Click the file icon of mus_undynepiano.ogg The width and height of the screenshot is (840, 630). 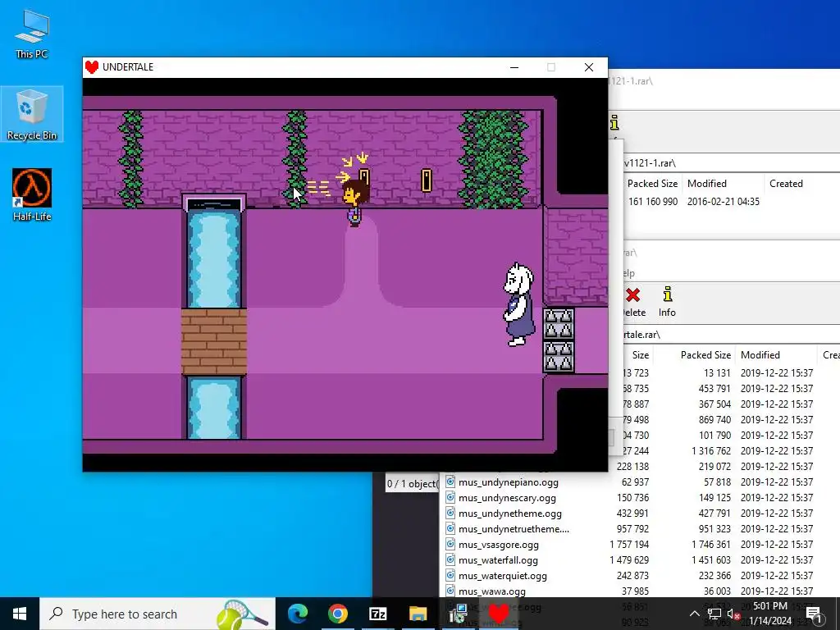pos(450,482)
